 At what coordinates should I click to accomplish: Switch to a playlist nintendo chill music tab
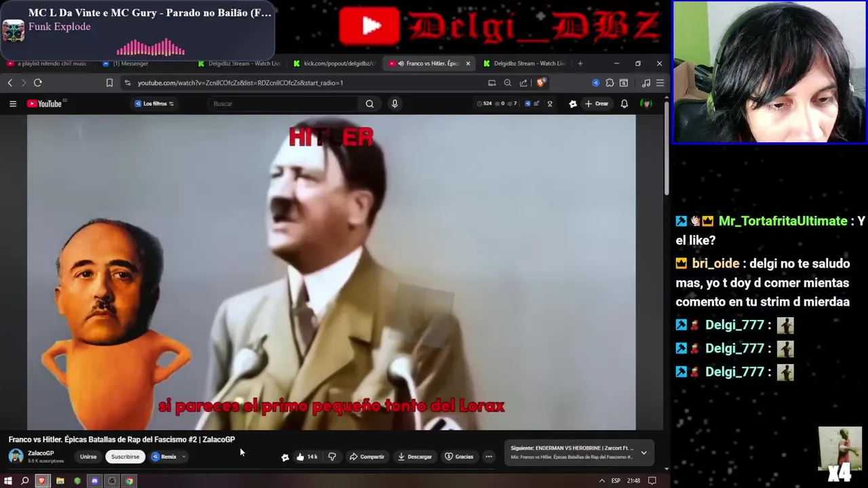[x=47, y=64]
